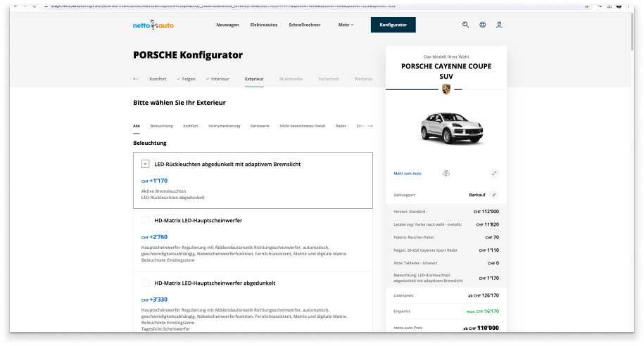Edit payment type with the pencil icon

(x=494, y=194)
